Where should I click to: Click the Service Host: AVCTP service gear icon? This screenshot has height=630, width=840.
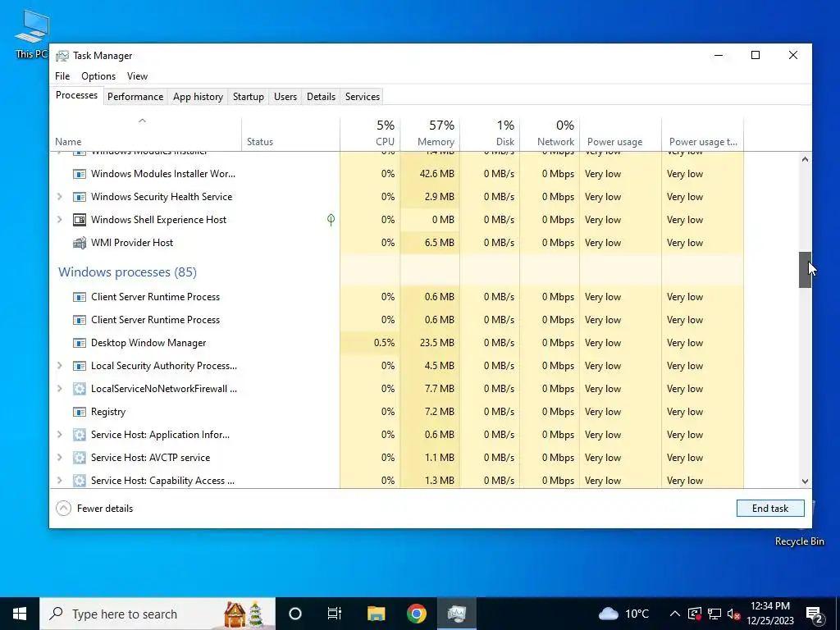click(80, 458)
